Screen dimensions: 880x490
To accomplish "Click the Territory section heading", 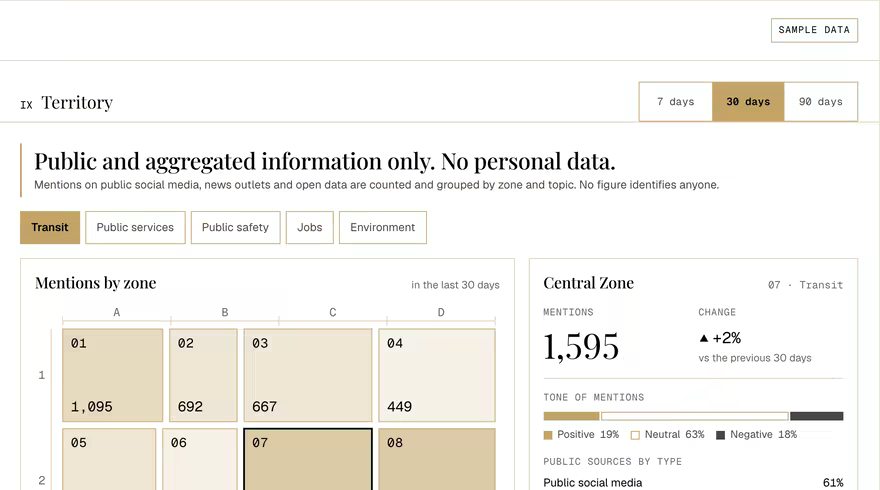I will click(x=77, y=102).
